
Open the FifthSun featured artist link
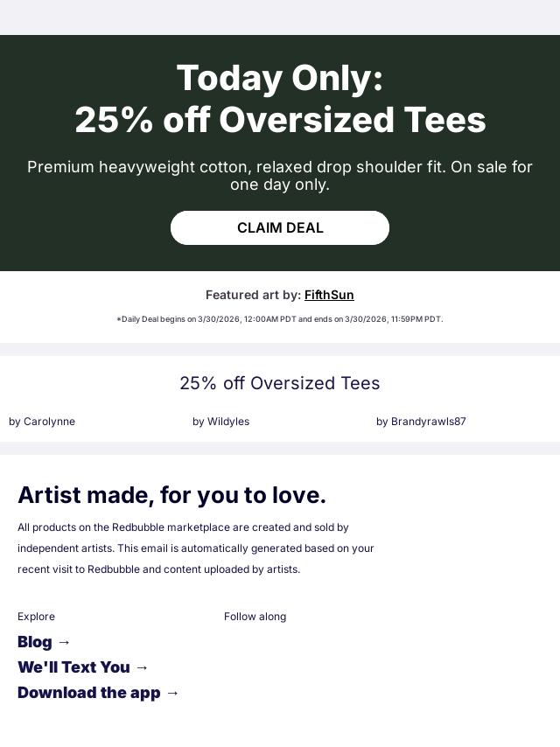tap(329, 295)
